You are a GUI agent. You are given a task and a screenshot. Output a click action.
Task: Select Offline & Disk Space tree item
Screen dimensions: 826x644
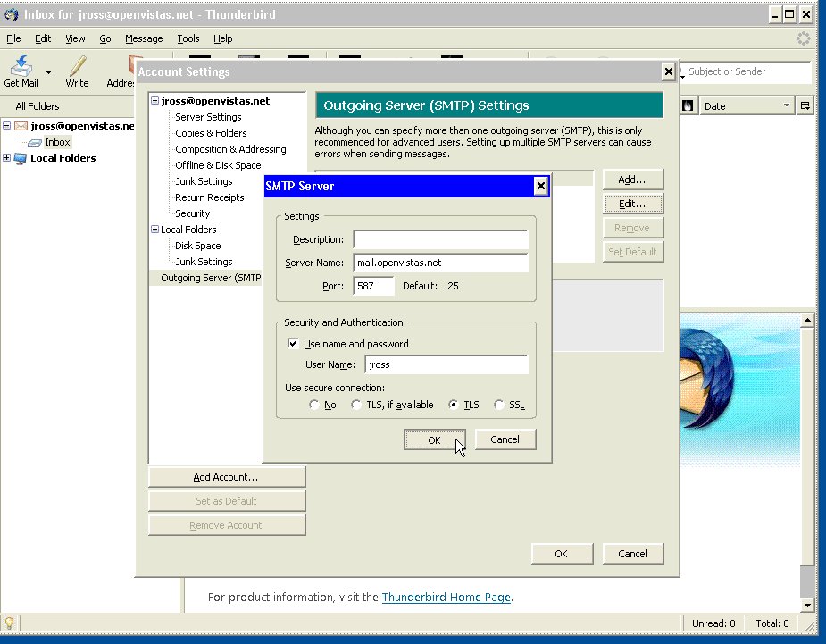218,165
